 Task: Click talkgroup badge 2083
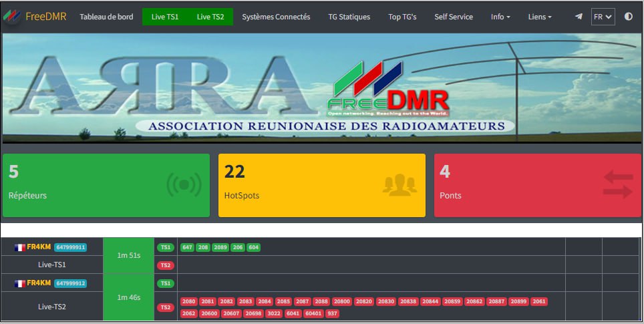click(246, 301)
